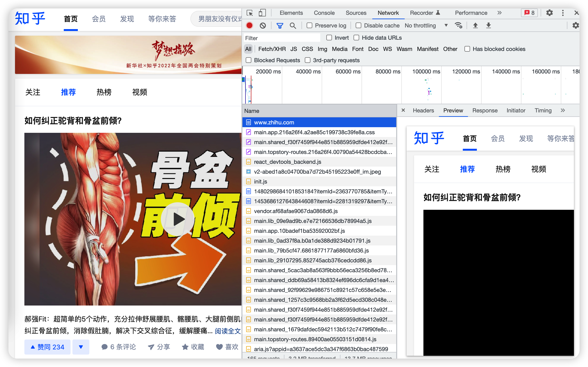Enable Disable cache checkbox
The image size is (588, 367).
click(358, 26)
